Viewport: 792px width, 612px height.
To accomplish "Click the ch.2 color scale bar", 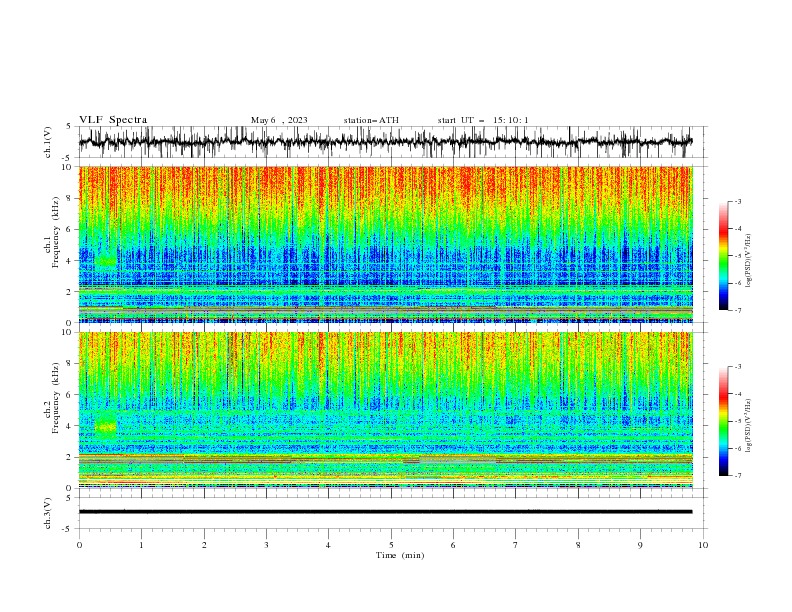I will (723, 421).
